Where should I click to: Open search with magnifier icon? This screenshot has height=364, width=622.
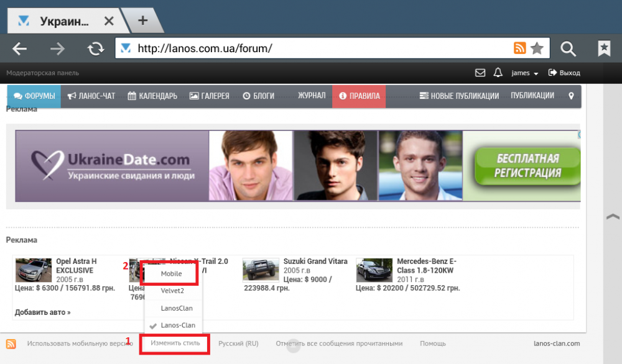point(568,48)
